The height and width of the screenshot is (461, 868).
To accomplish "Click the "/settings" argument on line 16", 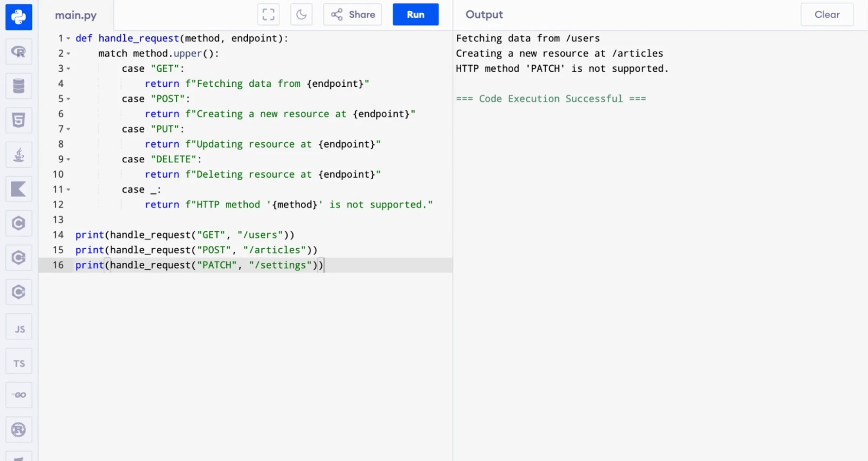I will (280, 265).
